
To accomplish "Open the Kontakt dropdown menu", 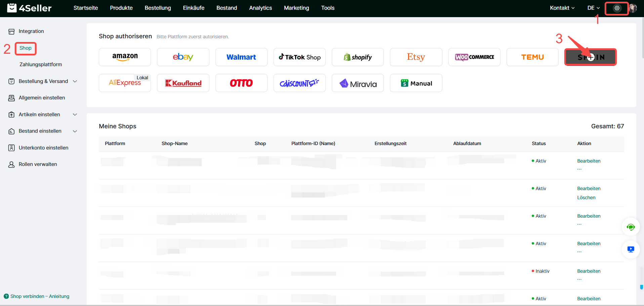I will [x=562, y=8].
